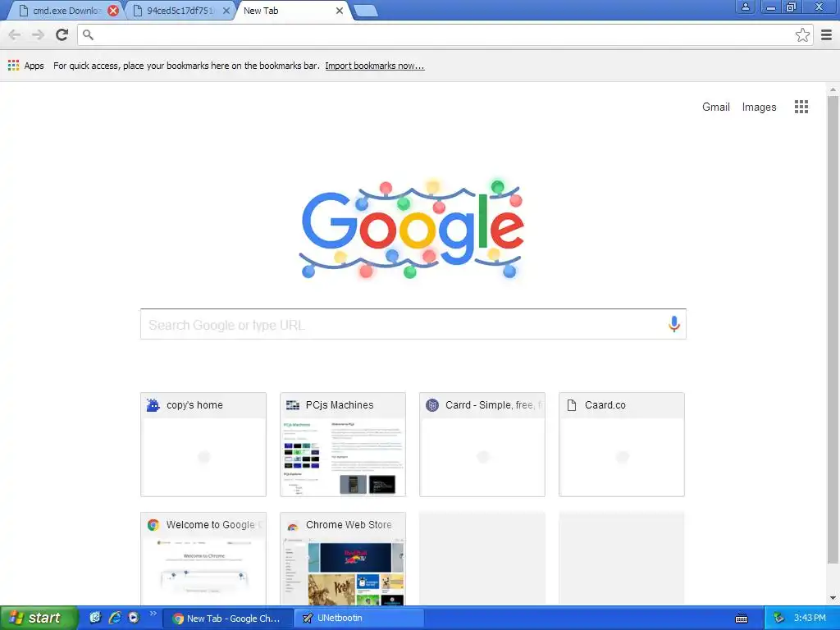Click the page vertical scrollbar

click(x=833, y=330)
